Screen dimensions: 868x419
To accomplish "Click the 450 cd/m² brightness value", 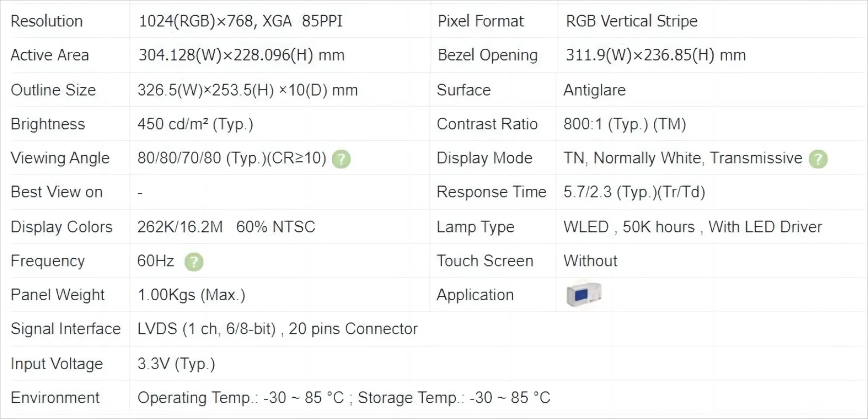I will (x=195, y=125).
